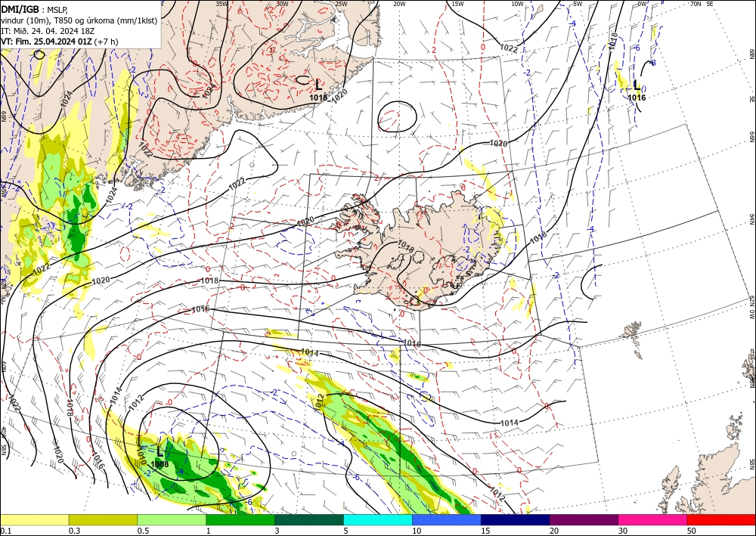Click the '10W' longitude label

[x=517, y=4]
